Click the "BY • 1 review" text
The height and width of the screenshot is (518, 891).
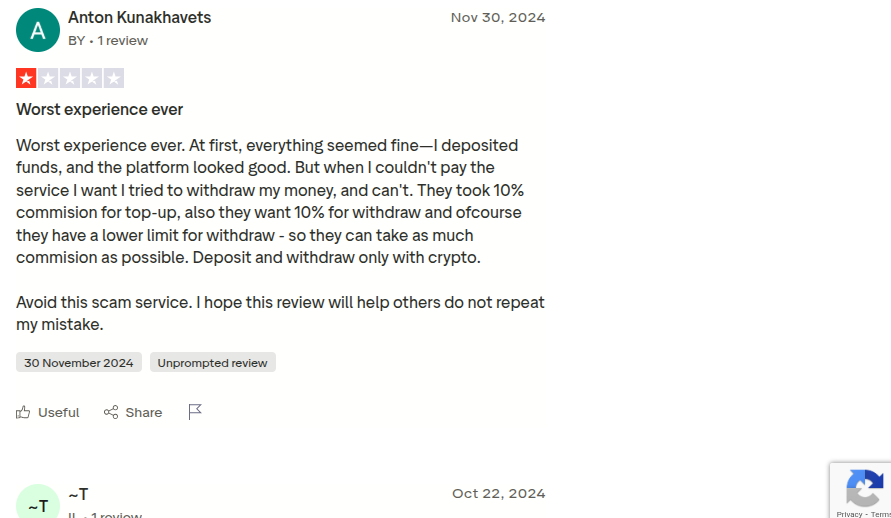[108, 41]
